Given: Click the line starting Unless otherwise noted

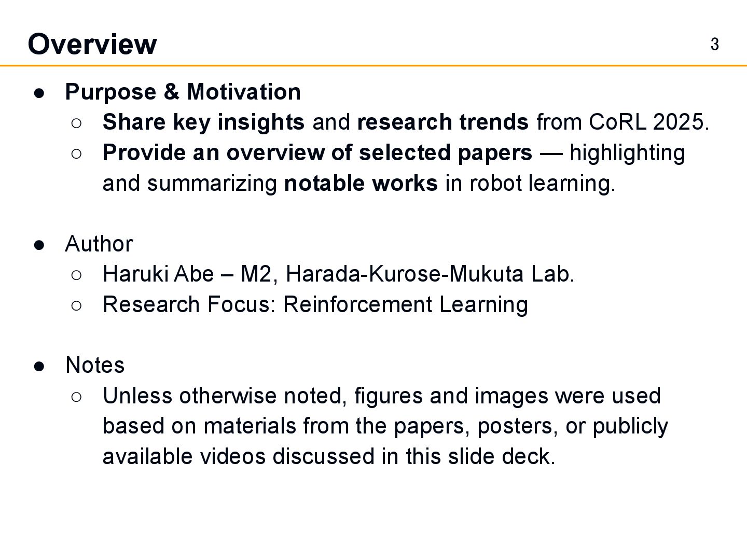Looking at the screenshot, I should pos(382,396).
